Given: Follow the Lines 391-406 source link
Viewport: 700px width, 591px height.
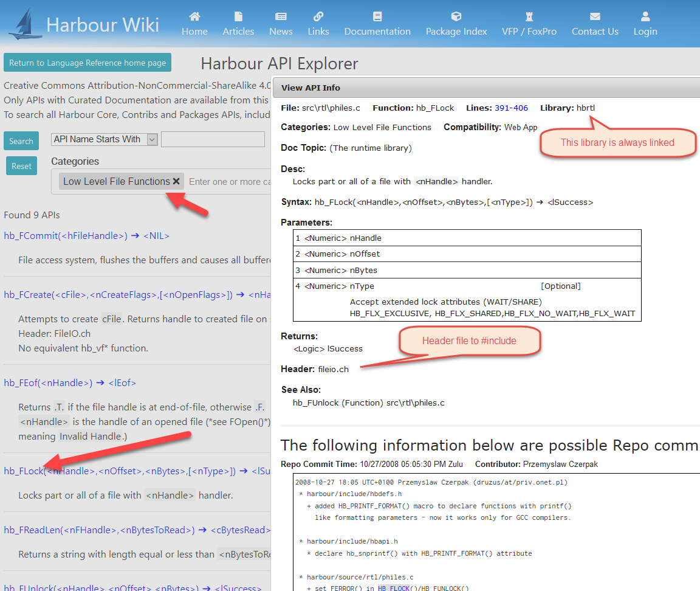Looking at the screenshot, I should click(511, 108).
